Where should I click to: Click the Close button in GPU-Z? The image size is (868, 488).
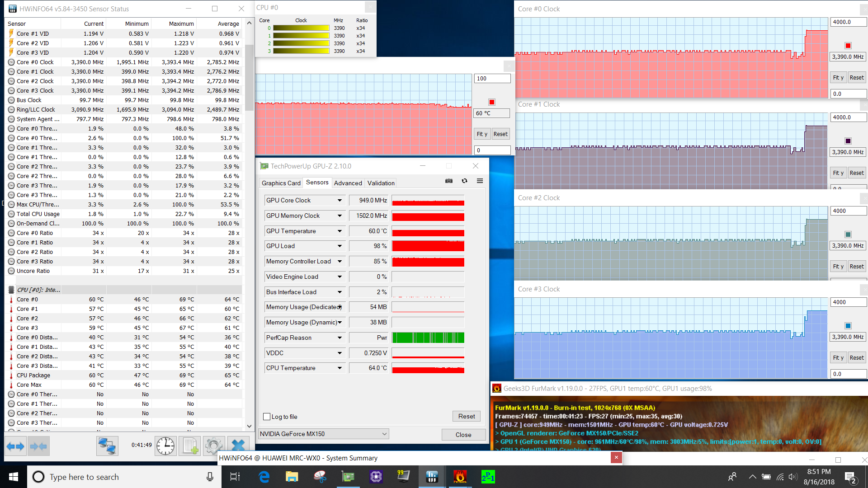click(x=463, y=435)
